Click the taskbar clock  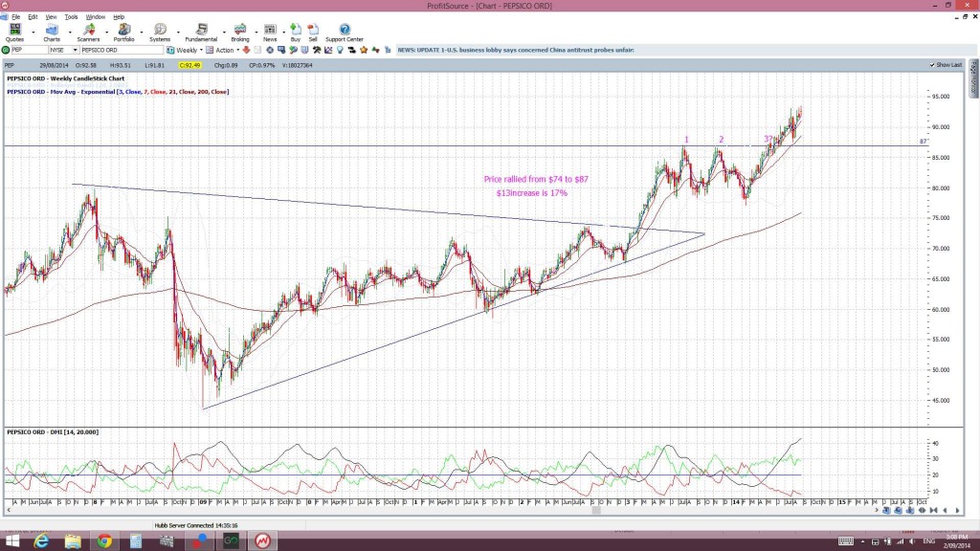(957, 541)
